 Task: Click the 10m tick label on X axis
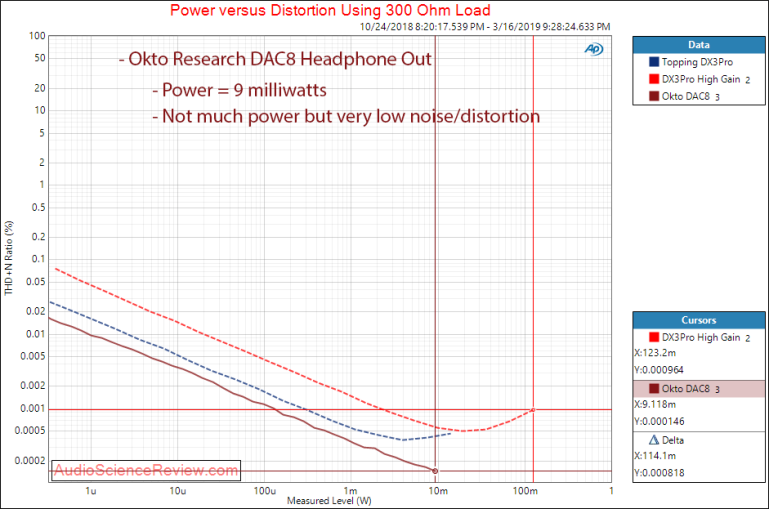(x=438, y=491)
